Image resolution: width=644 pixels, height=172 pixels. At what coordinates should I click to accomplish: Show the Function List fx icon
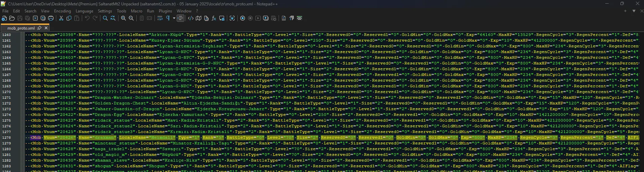[x=214, y=18]
